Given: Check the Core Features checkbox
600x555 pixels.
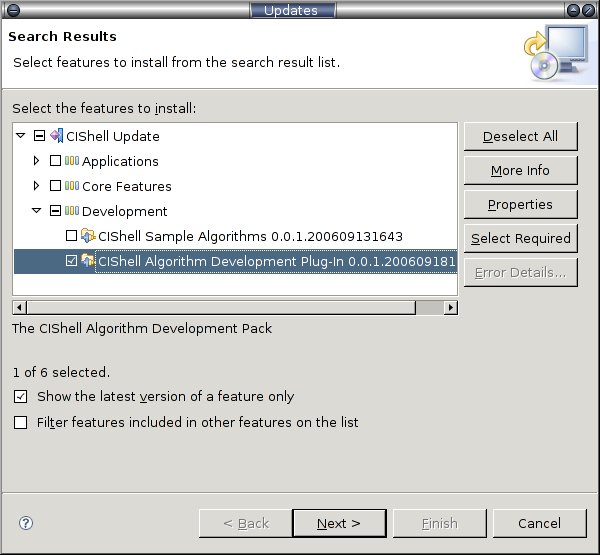Looking at the screenshot, I should [55, 186].
